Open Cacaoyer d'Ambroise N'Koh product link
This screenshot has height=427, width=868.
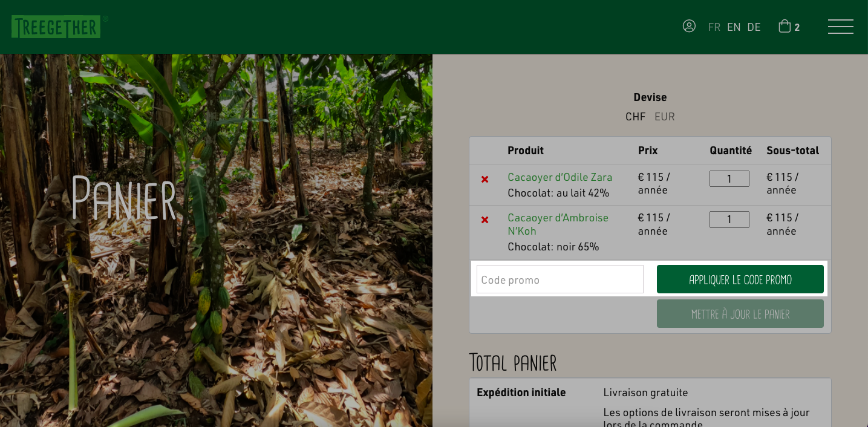point(558,224)
